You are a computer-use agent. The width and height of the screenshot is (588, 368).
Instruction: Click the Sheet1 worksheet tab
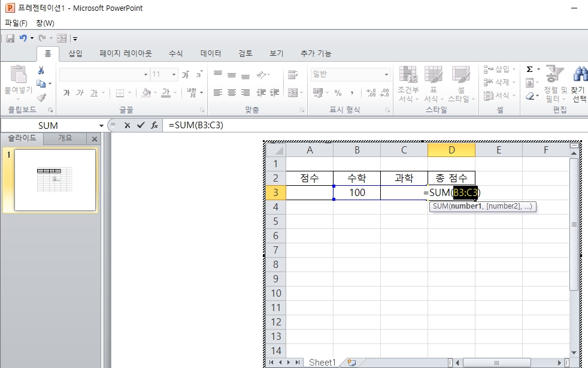(322, 363)
